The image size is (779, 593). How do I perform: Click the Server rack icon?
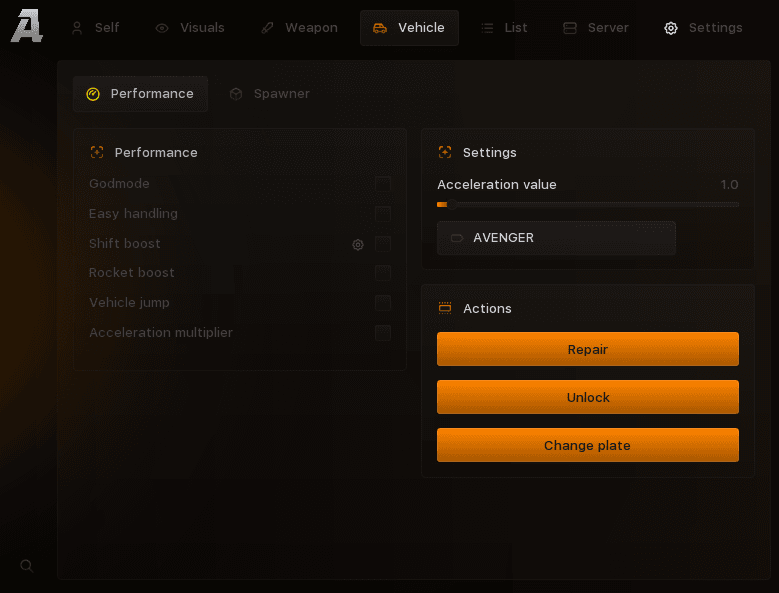point(570,28)
